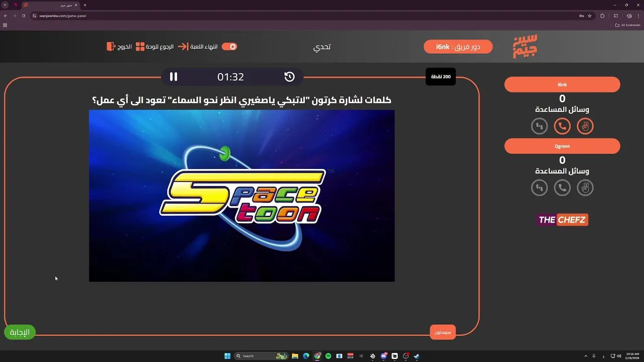Image resolution: width=644 pixels, height=362 pixels.
Task: Open the browser profile avatar
Action: (x=629, y=16)
